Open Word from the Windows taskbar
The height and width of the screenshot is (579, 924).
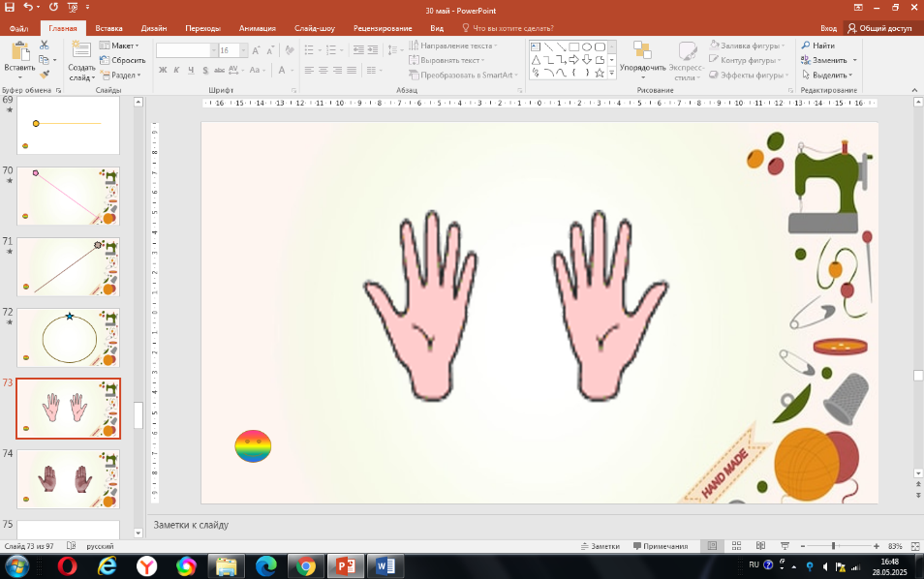click(x=384, y=565)
